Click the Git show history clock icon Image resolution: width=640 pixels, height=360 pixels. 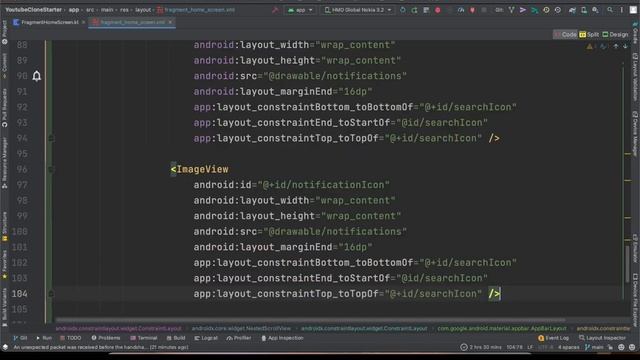[x=546, y=10]
